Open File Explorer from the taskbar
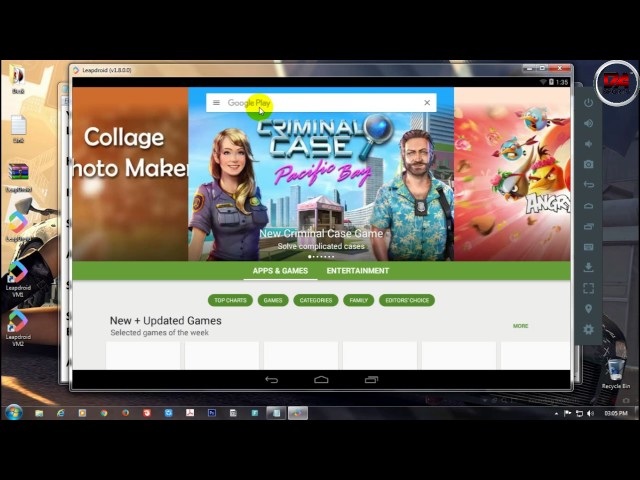The height and width of the screenshot is (480, 640). [x=39, y=413]
